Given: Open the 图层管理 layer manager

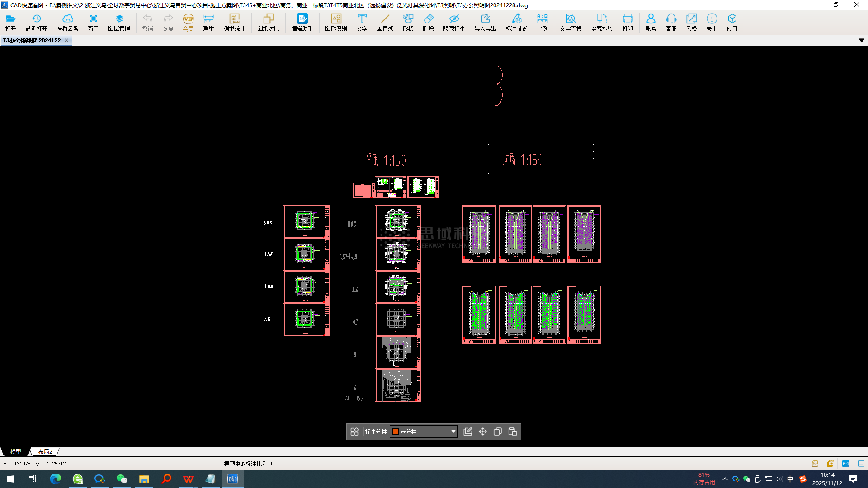Looking at the screenshot, I should pyautogui.click(x=119, y=22).
